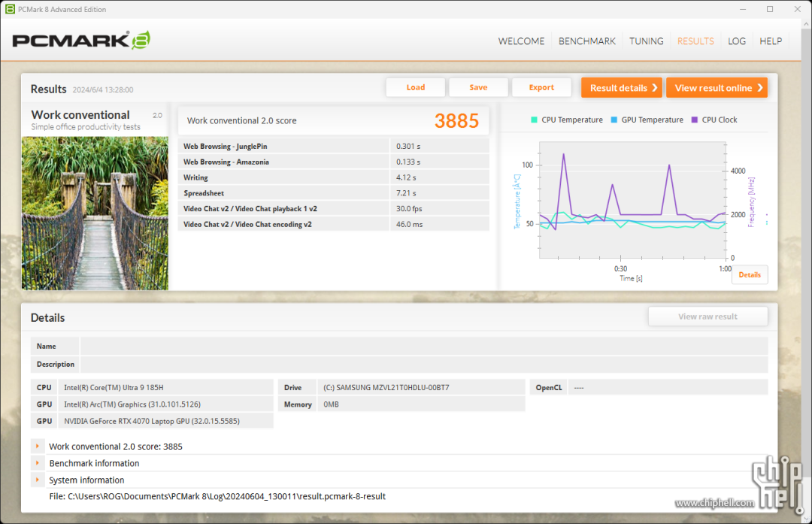Click the CPU Clock legend swatch

695,120
